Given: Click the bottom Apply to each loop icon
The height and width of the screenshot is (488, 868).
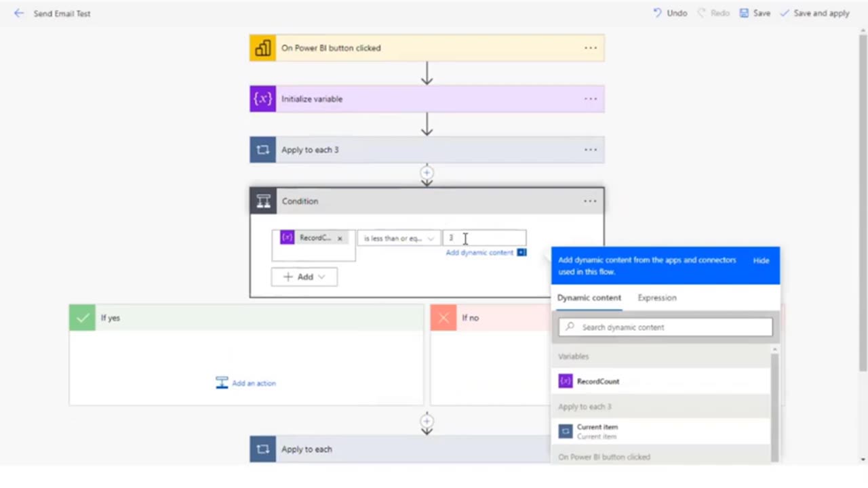Looking at the screenshot, I should click(x=262, y=449).
